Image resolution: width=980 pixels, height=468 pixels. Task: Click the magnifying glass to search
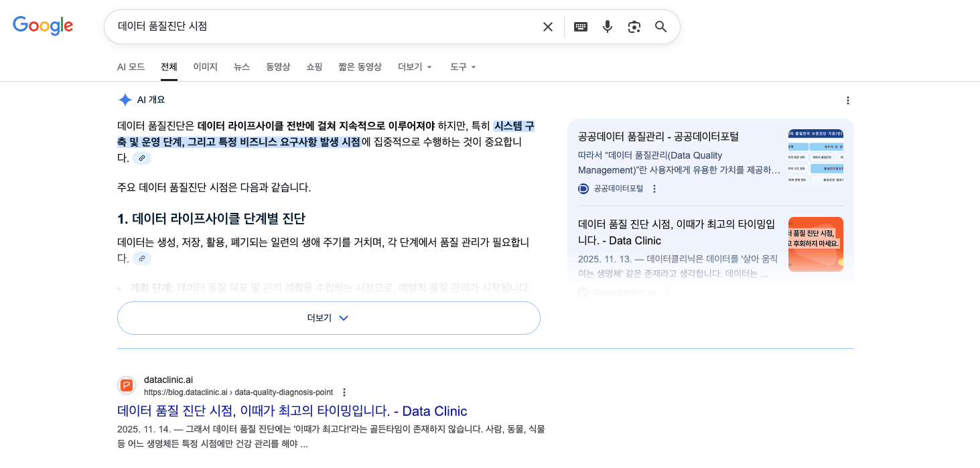[x=660, y=26]
